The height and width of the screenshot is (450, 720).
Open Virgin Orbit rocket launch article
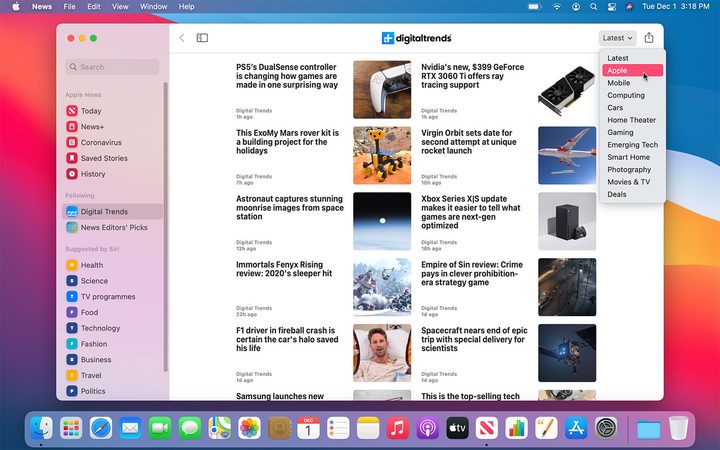pyautogui.click(x=468, y=141)
